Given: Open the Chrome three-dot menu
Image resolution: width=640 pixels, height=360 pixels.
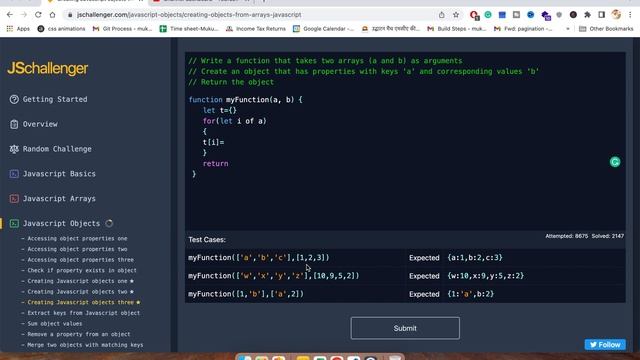Looking at the screenshot, I should click(630, 15).
